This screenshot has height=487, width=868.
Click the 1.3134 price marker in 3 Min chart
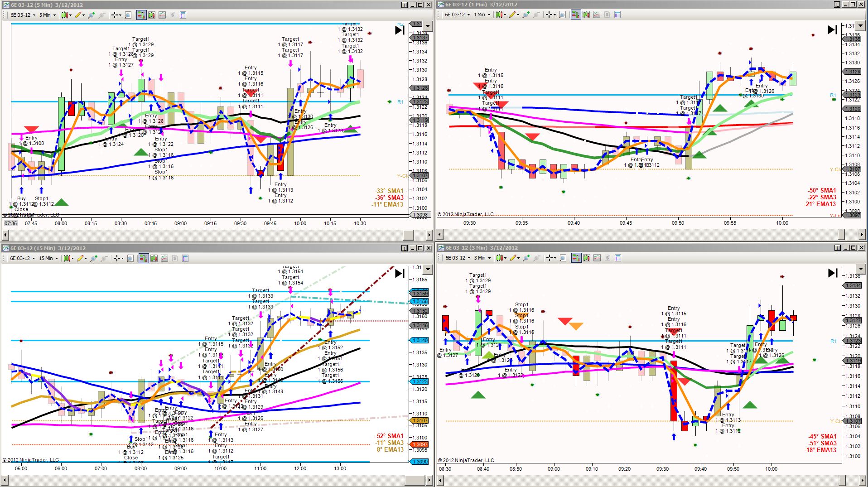(x=852, y=285)
